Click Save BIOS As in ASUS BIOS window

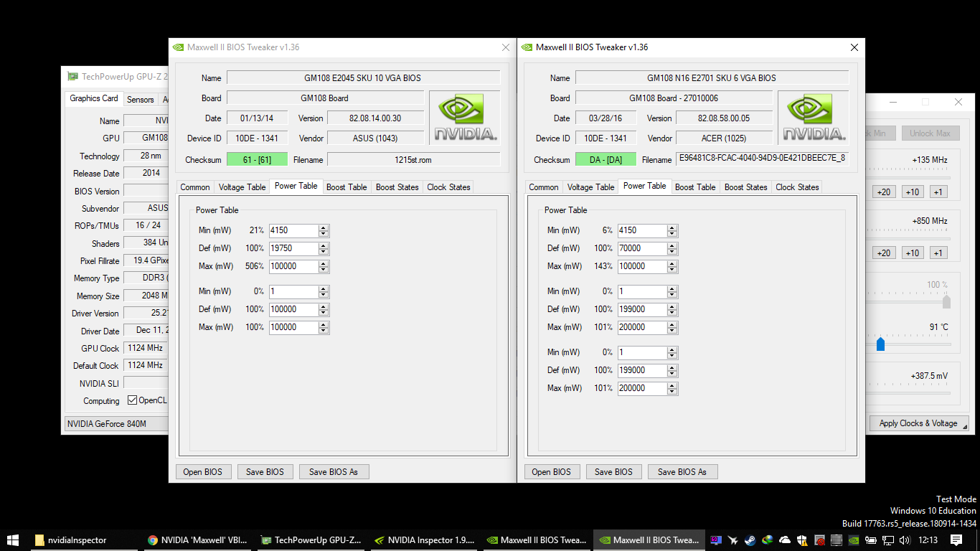[x=334, y=471]
